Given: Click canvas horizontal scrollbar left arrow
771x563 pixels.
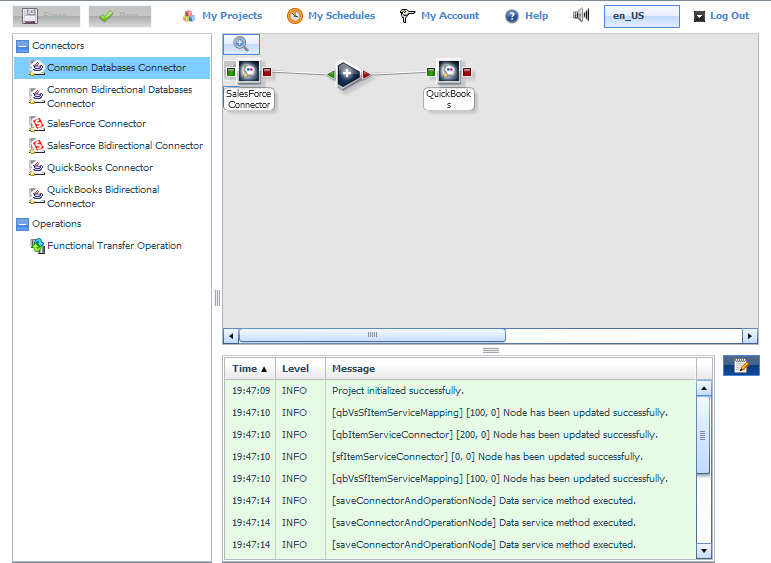Looking at the screenshot, I should pos(231,336).
